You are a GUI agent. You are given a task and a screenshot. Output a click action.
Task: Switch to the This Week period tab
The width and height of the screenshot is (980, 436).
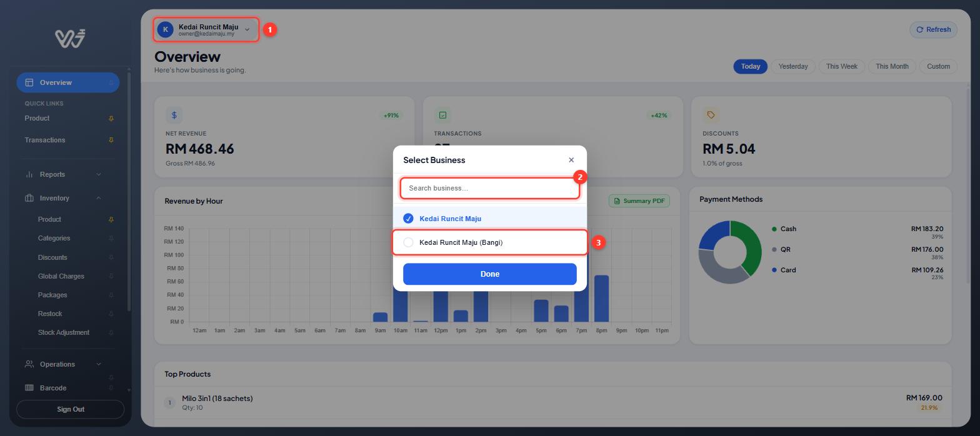coord(842,66)
